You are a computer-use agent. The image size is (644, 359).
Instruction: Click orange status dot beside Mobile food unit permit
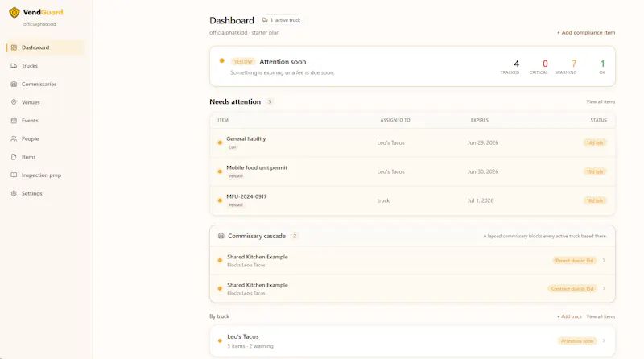click(220, 171)
